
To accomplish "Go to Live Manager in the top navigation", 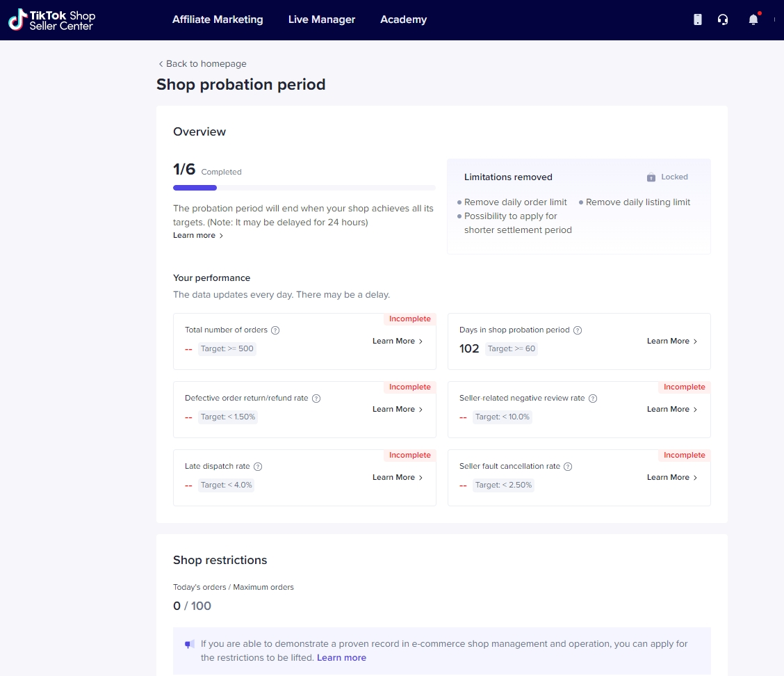I will 322,19.
